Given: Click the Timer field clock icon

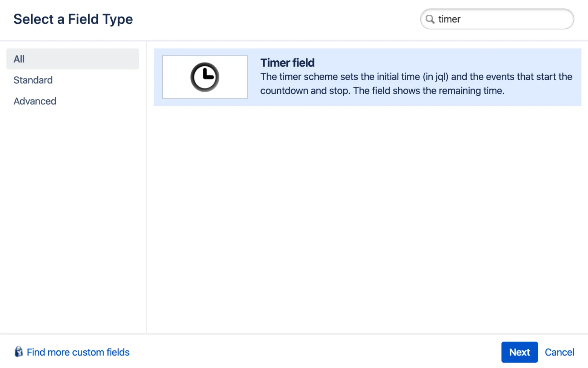Looking at the screenshot, I should [205, 77].
